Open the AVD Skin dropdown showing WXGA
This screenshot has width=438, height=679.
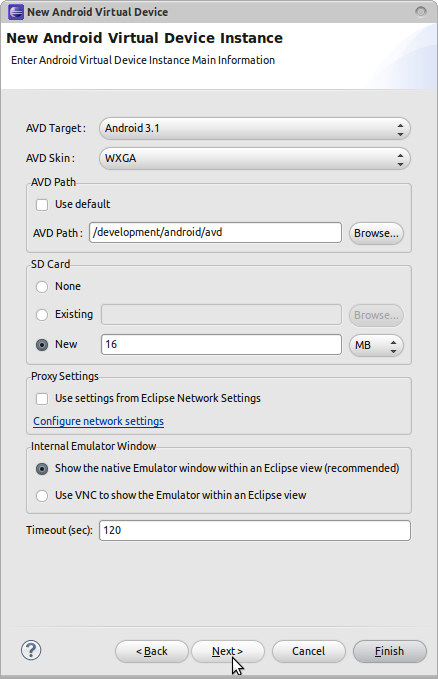(x=255, y=158)
